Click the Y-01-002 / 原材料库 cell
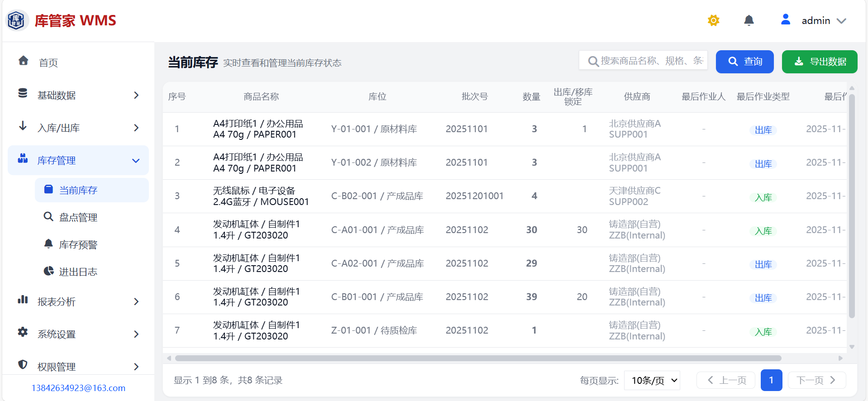 coord(374,162)
